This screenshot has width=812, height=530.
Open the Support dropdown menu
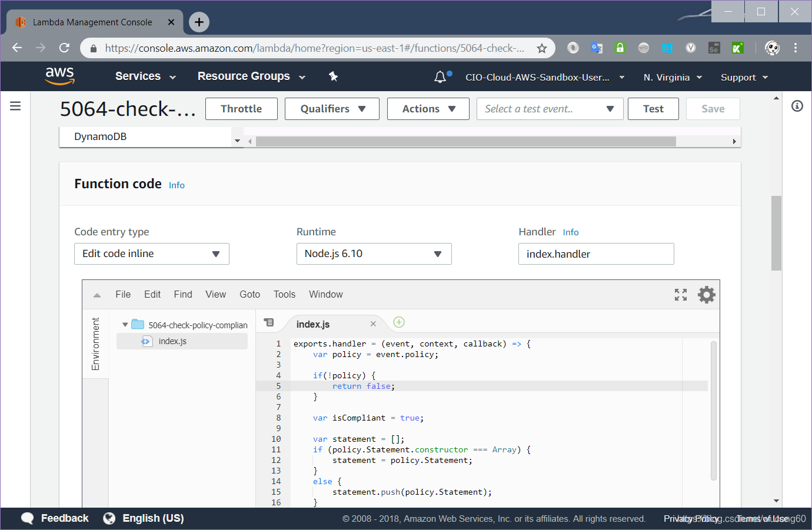[744, 77]
